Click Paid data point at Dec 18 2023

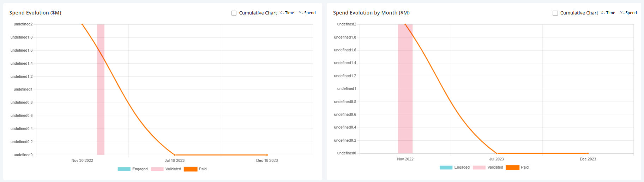coord(267,155)
